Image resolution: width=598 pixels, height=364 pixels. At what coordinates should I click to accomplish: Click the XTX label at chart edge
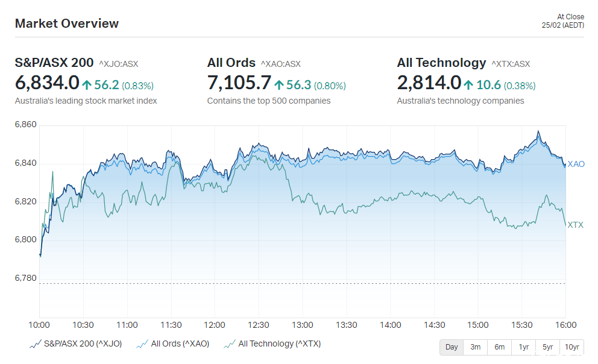(x=576, y=225)
